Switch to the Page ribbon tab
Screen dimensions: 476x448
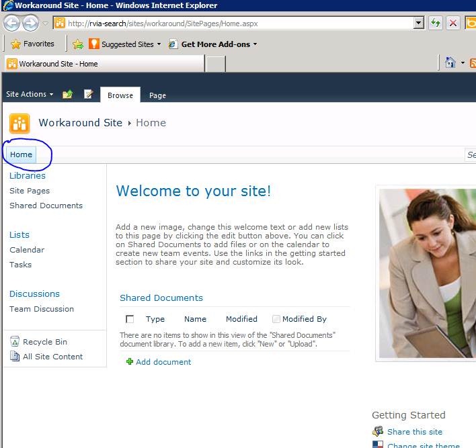click(157, 95)
